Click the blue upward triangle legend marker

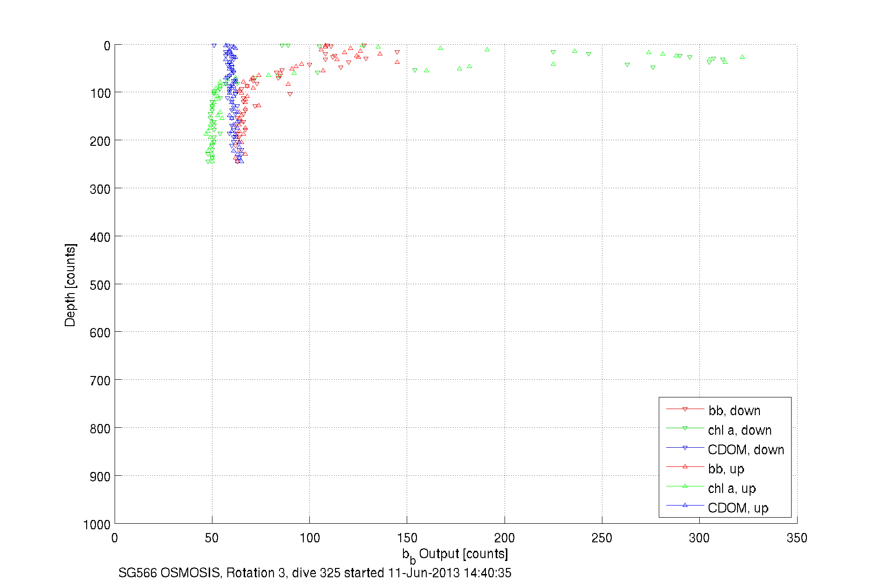tap(685, 505)
